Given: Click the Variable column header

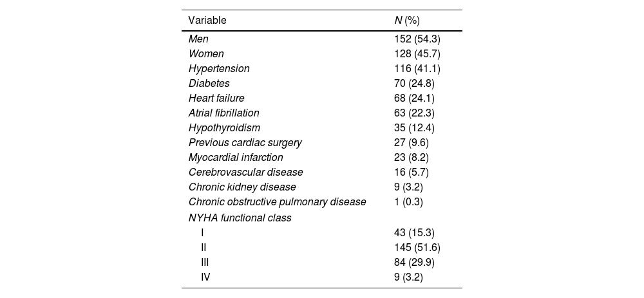Looking at the screenshot, I should pyautogui.click(x=207, y=20).
